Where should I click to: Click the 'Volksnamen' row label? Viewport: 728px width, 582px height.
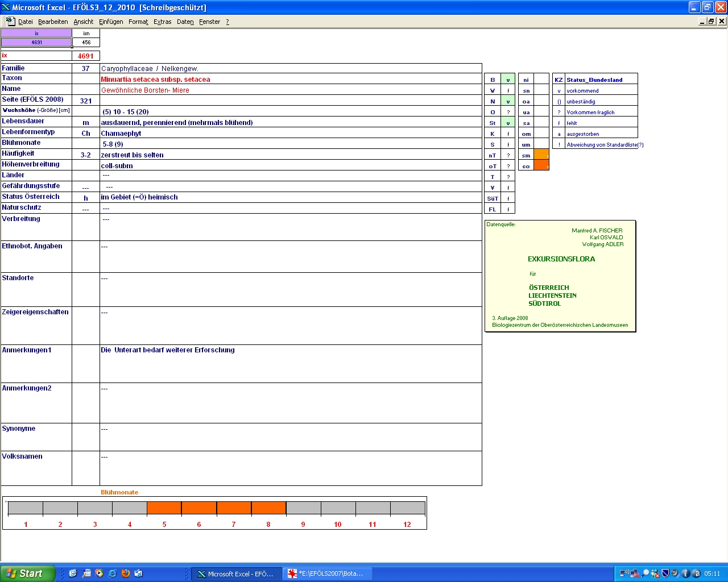click(x=22, y=456)
